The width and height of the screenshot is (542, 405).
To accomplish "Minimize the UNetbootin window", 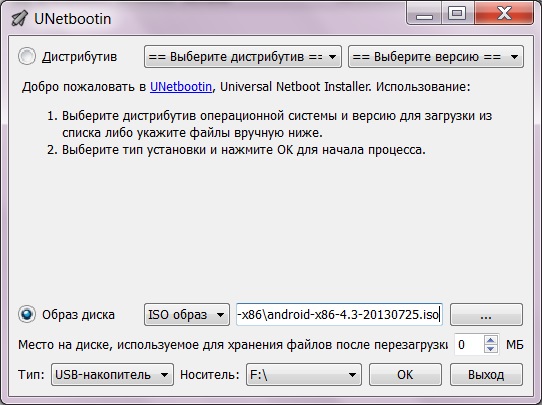I will click(424, 14).
